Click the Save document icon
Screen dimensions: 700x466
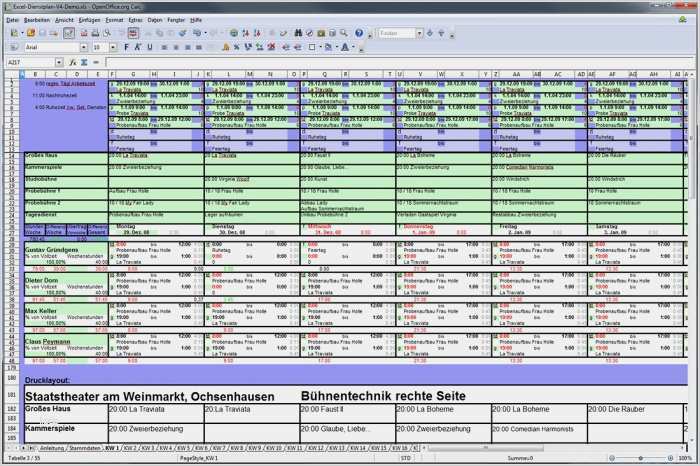pos(42,33)
